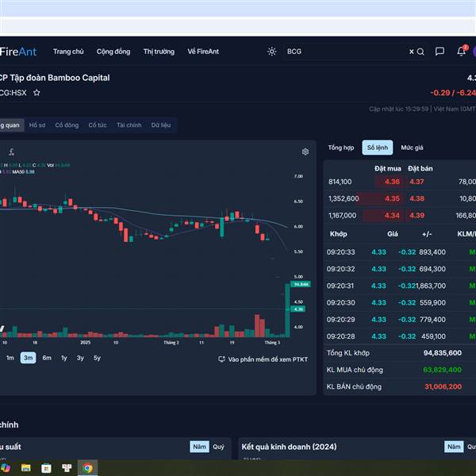
Task: Open the chat messages icon
Action: coord(440,52)
